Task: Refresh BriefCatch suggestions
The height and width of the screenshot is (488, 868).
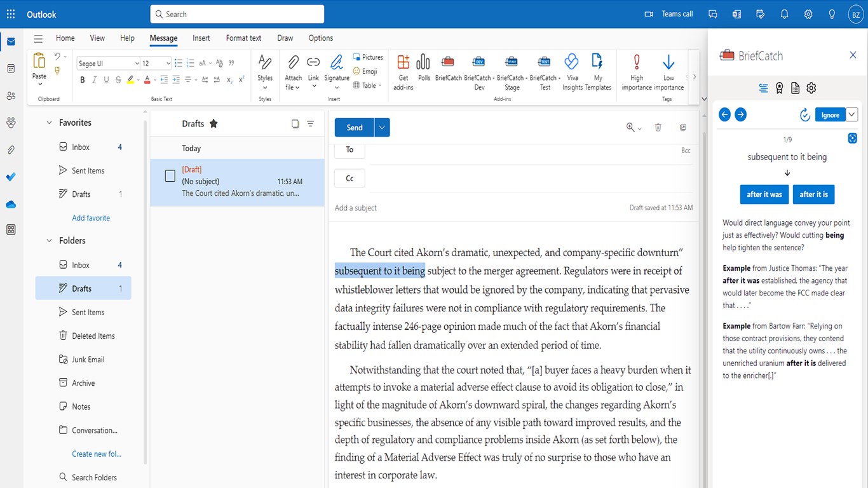Action: [x=804, y=114]
